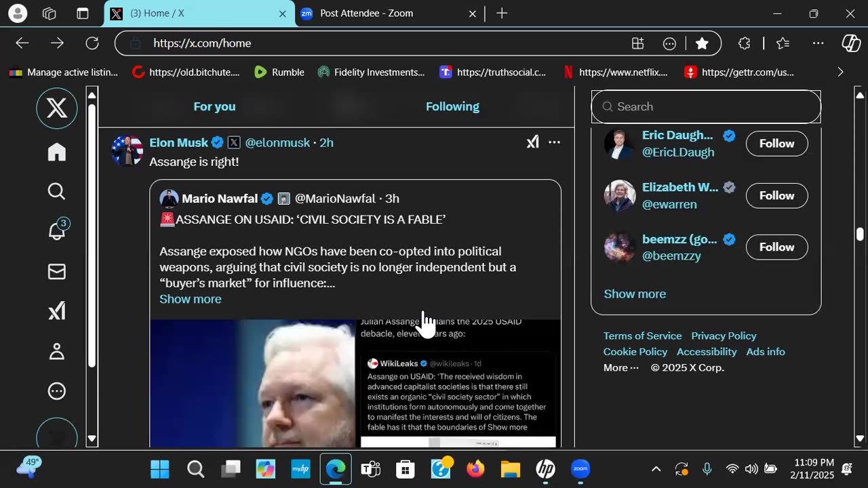
Task: Show hidden system tray icons
Action: [x=656, y=469]
